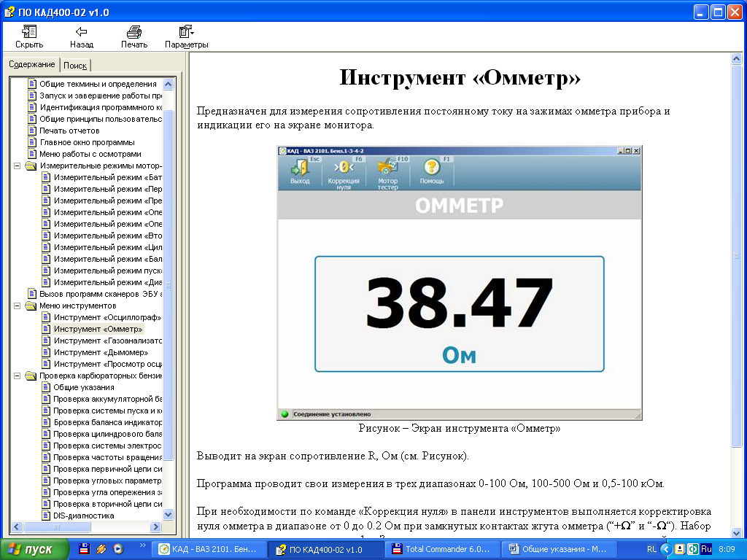
Task: Open Общие принципы пользовательс topic
Action: 101,119
